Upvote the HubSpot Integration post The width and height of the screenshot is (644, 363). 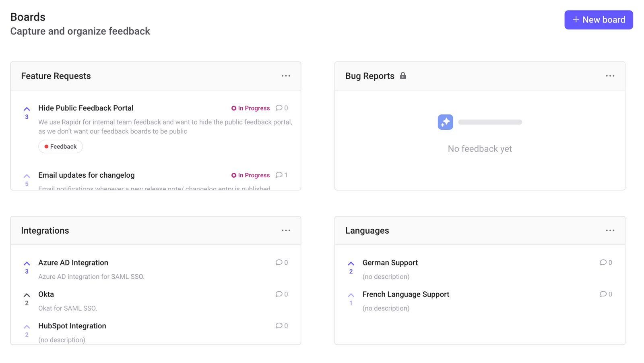27,327
